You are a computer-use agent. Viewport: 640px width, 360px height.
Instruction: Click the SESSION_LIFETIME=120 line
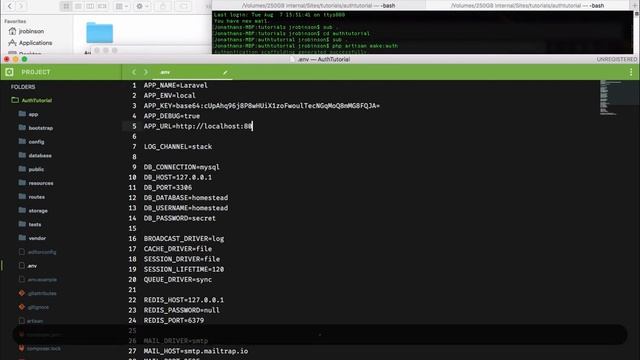184,269
